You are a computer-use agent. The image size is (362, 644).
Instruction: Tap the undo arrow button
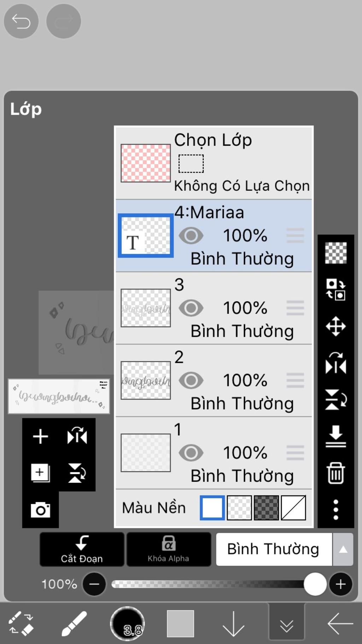click(21, 21)
